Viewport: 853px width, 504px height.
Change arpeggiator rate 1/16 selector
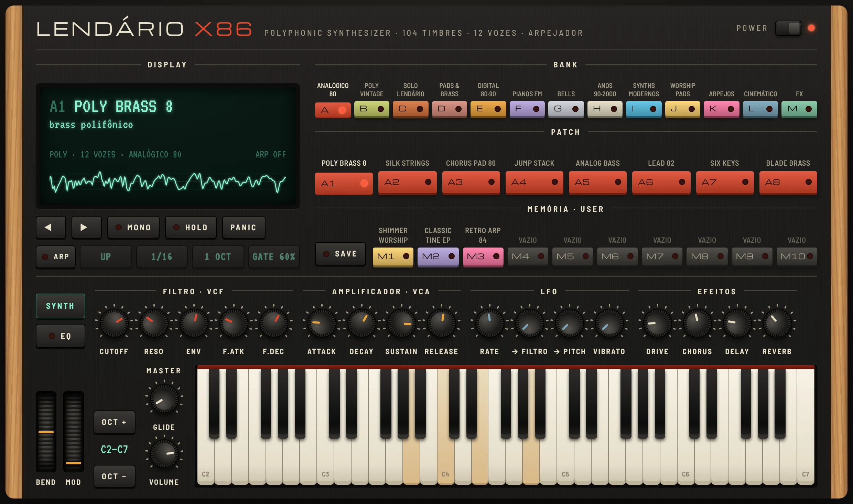click(x=162, y=256)
